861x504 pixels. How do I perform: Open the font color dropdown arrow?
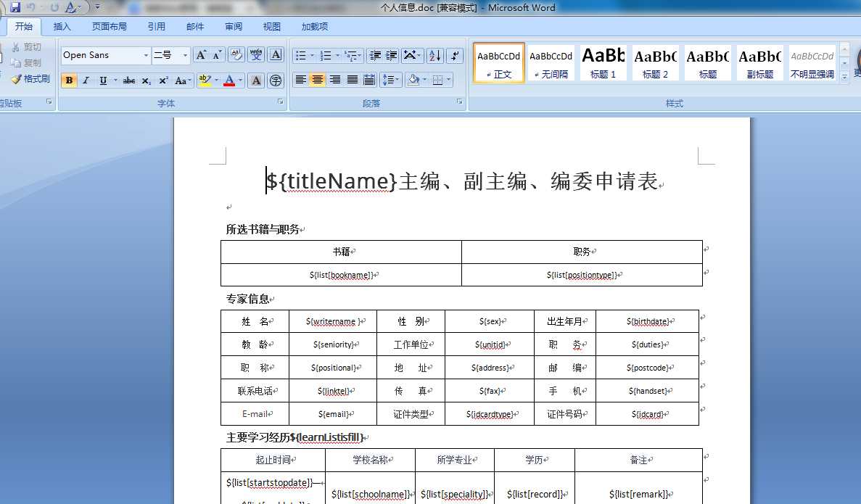point(240,80)
